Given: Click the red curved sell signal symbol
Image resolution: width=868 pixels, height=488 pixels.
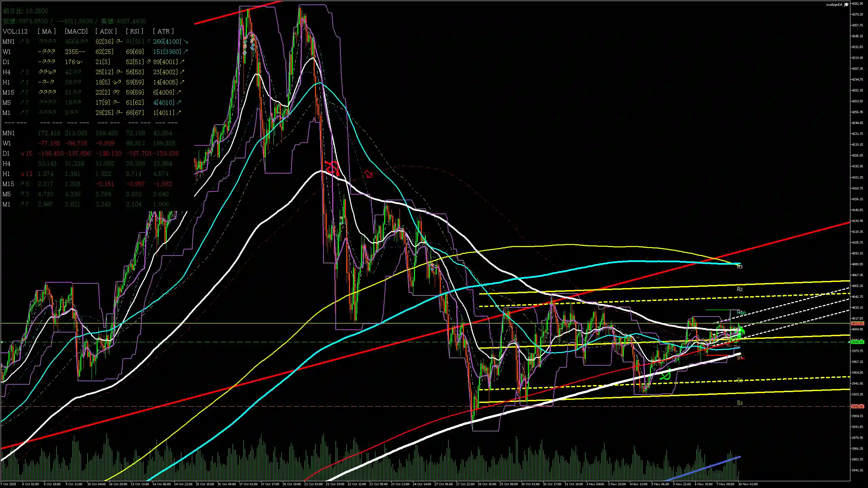Looking at the screenshot, I should (332, 168).
